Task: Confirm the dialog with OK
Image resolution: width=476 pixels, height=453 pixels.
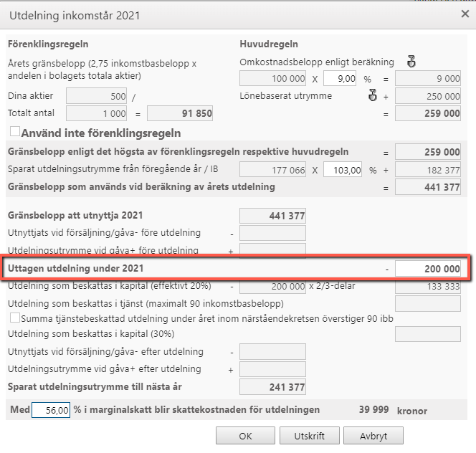Action: (x=245, y=436)
